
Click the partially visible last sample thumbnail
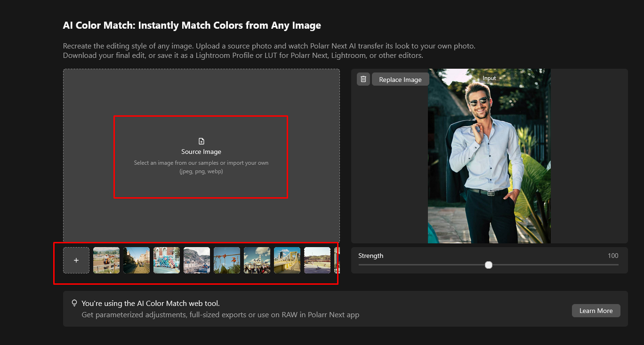coord(337,260)
